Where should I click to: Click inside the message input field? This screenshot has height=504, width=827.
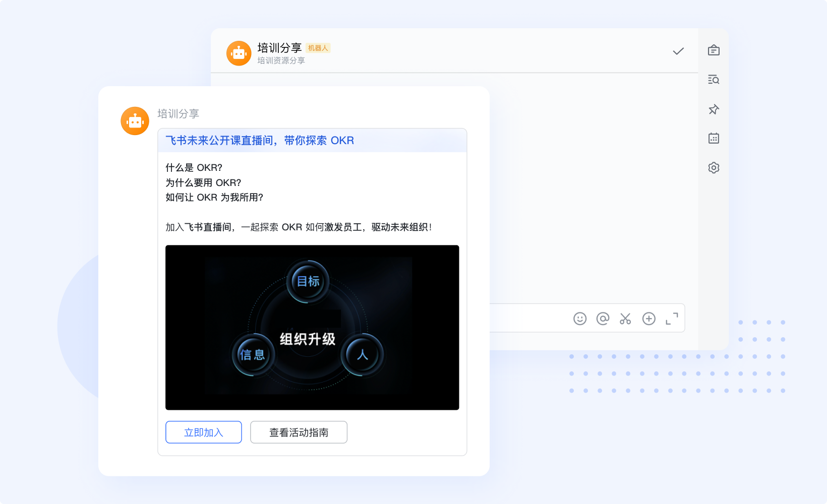click(529, 319)
